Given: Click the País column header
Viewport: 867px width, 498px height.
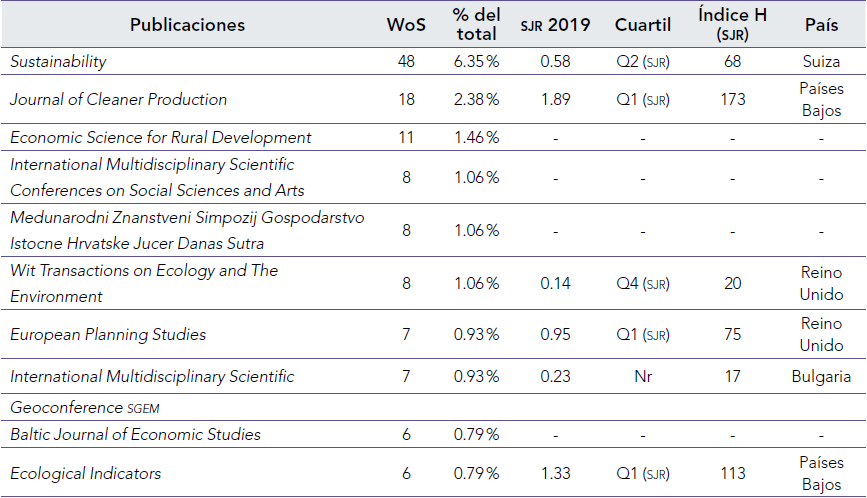Looking at the screenshot, I should point(821,25).
